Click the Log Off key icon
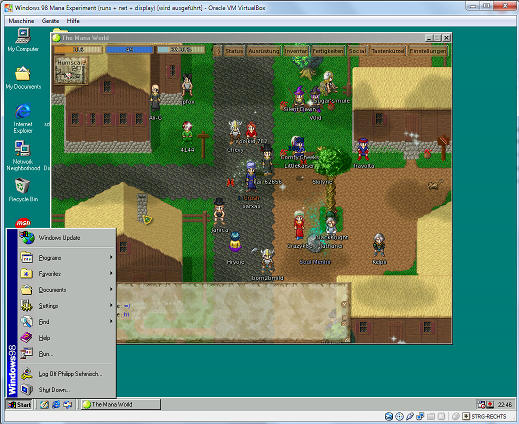 pos(27,374)
